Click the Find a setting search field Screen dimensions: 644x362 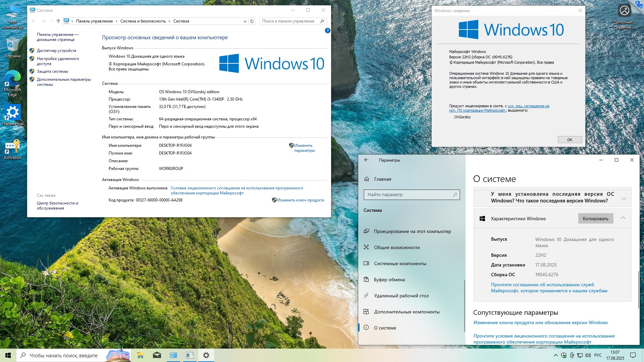point(409,194)
